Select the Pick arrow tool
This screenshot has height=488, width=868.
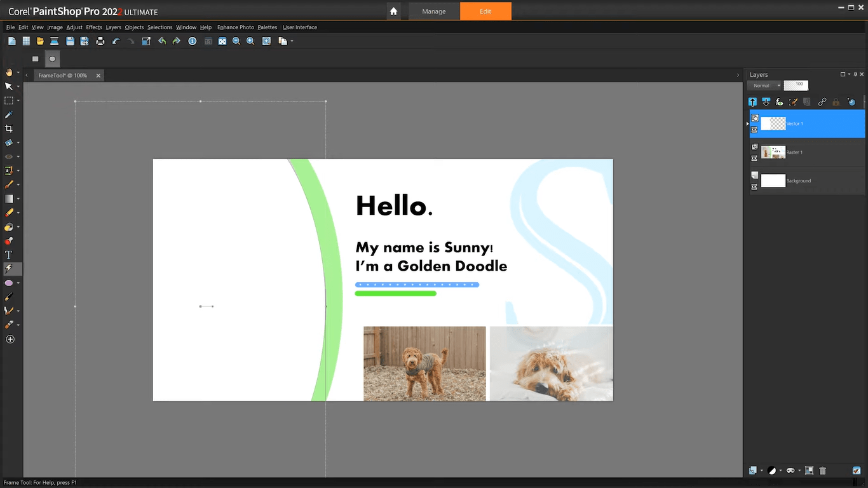coord(9,86)
